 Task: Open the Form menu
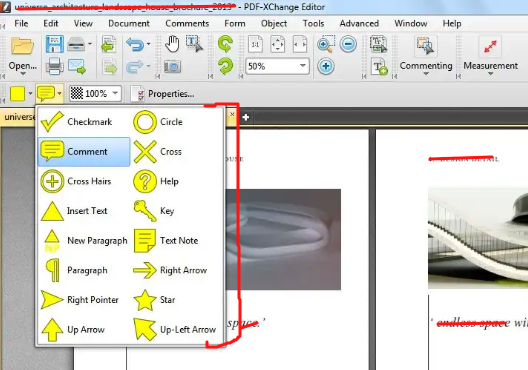[x=235, y=24]
